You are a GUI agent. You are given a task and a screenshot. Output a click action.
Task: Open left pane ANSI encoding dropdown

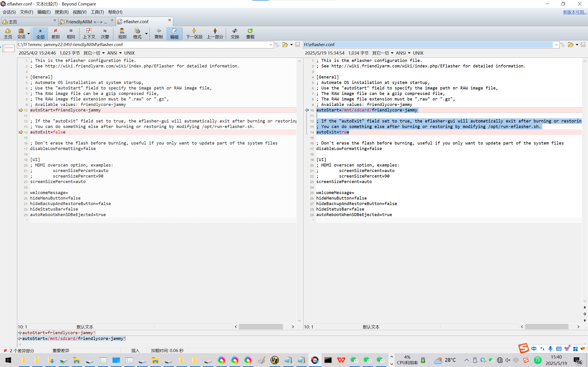[x=114, y=53]
